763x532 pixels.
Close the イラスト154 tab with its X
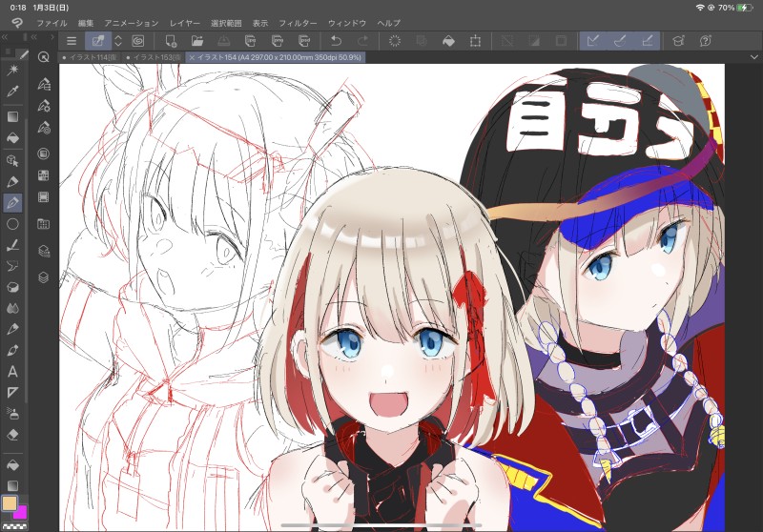pos(192,57)
